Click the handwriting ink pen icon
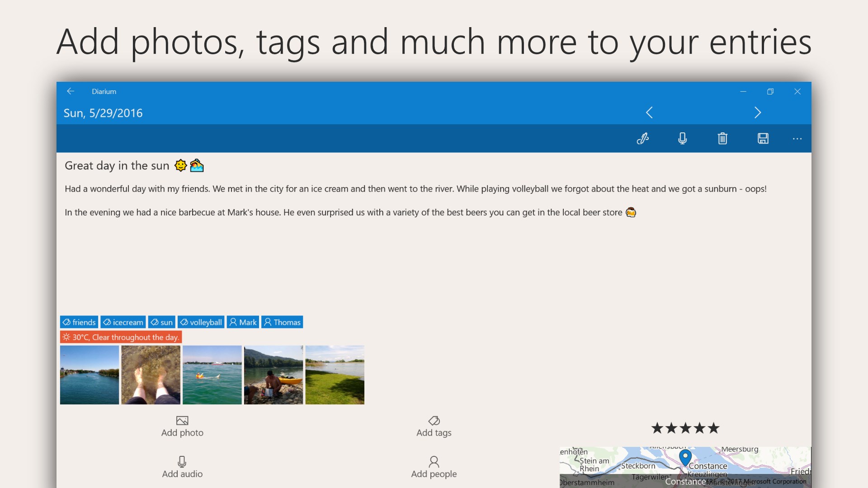The image size is (868, 488). point(642,138)
